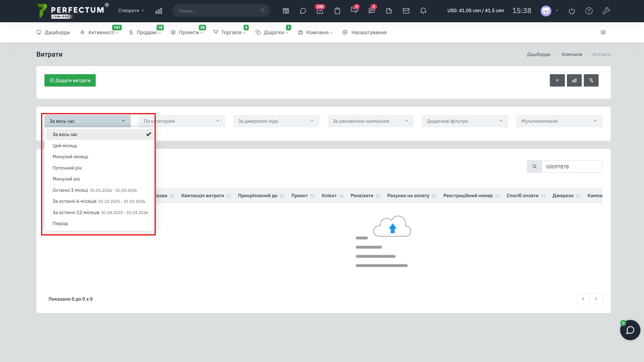
Task: Click the notifications bell icon
Action: pyautogui.click(x=423, y=11)
